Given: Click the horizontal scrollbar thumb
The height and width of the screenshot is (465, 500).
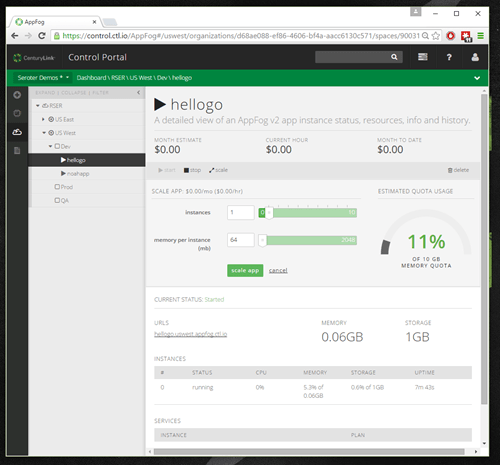Looking at the screenshot, I should (x=309, y=452).
